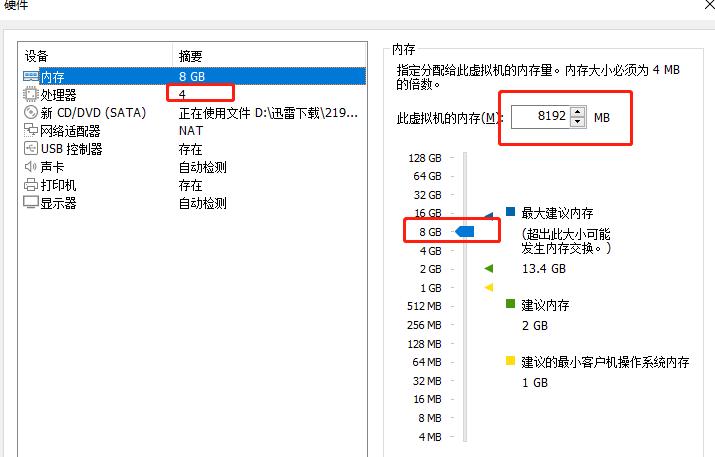The width and height of the screenshot is (715, 457).
Task: Select the 声卡 row
Action: (x=192, y=167)
